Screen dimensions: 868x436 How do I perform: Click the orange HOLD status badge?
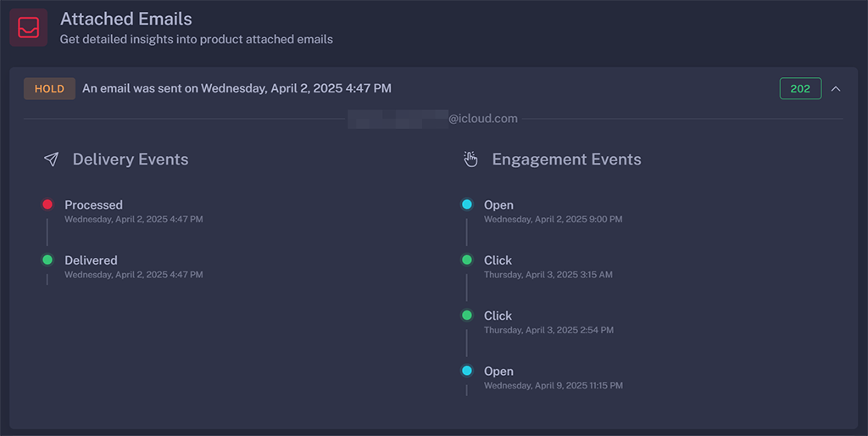(49, 88)
